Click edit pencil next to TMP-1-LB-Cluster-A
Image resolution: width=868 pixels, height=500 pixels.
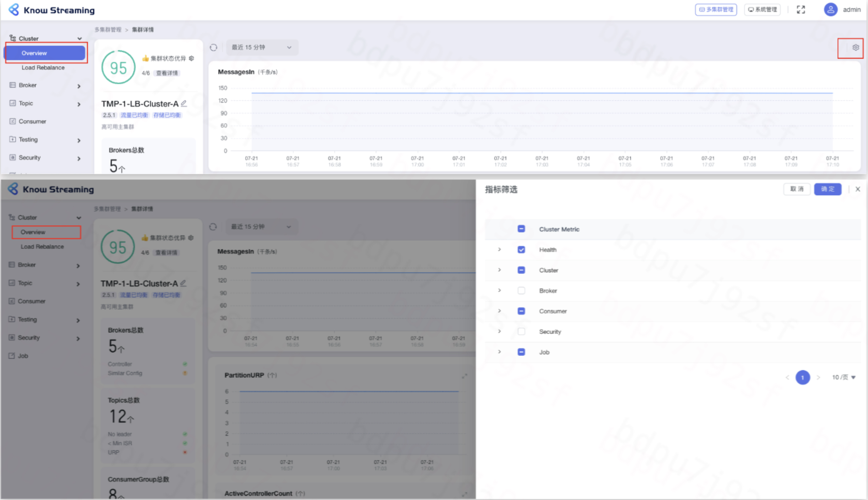[x=184, y=103]
